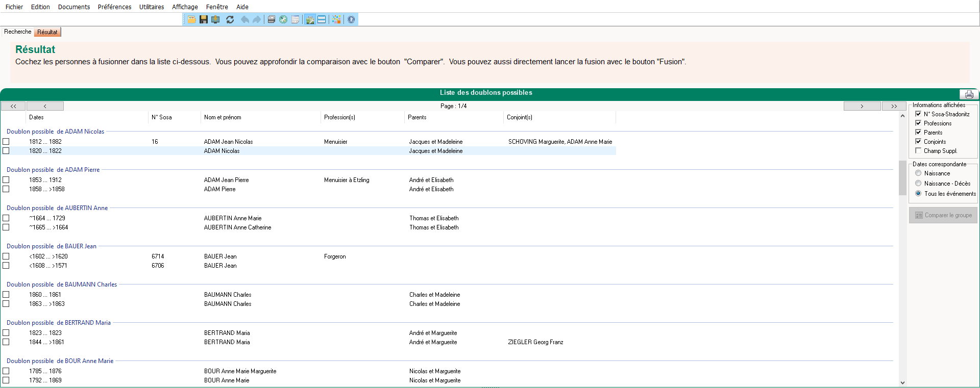This screenshot has height=388, width=980.
Task: Click the N° Sosa column header
Action: 174,117
